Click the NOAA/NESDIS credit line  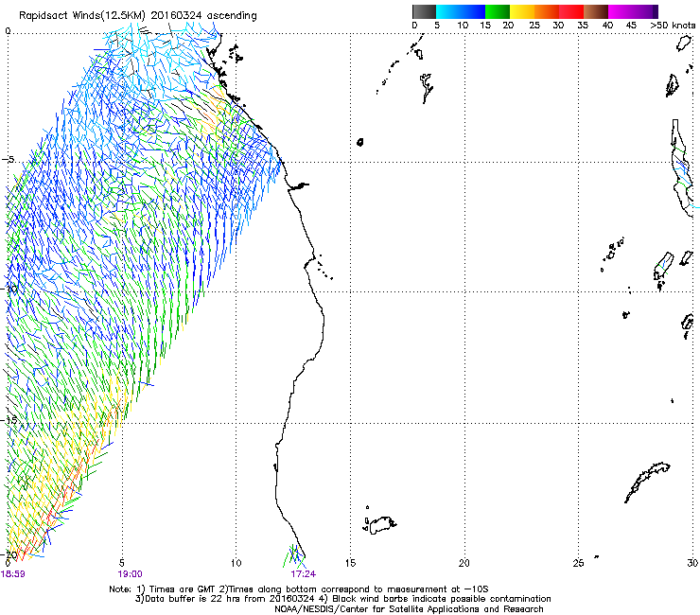409,609
